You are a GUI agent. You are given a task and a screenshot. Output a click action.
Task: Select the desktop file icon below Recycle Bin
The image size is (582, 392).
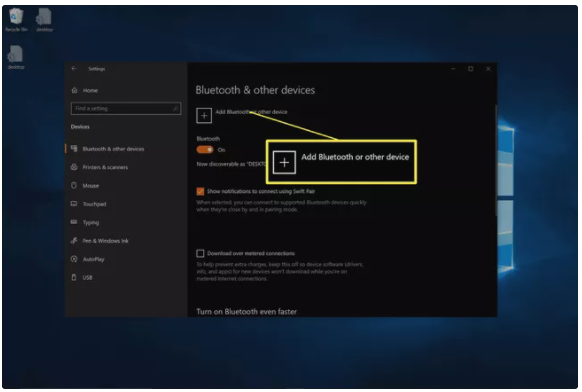click(x=16, y=57)
